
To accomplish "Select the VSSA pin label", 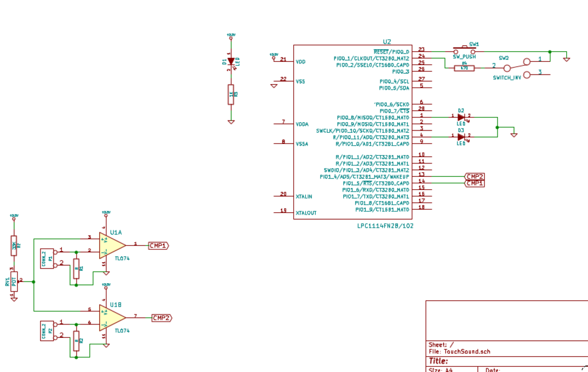I will [x=302, y=144].
